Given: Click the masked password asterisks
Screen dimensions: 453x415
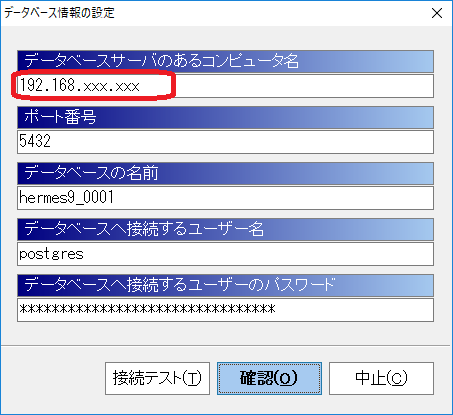Looking at the screenshot, I should click(147, 309).
